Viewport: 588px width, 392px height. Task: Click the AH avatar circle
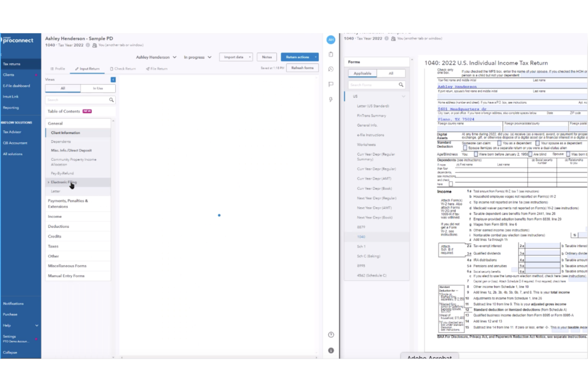331,40
